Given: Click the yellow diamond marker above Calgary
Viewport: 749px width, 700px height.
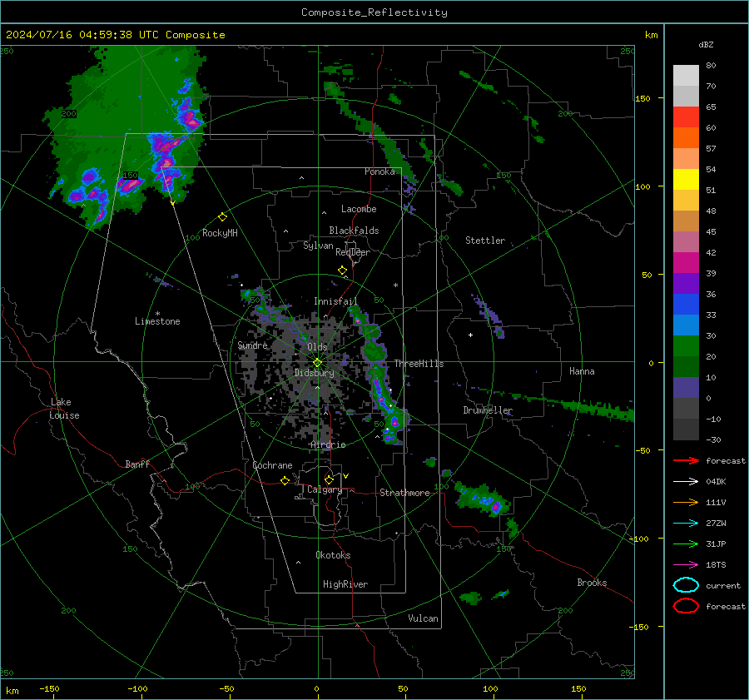Looking at the screenshot, I should tap(329, 479).
